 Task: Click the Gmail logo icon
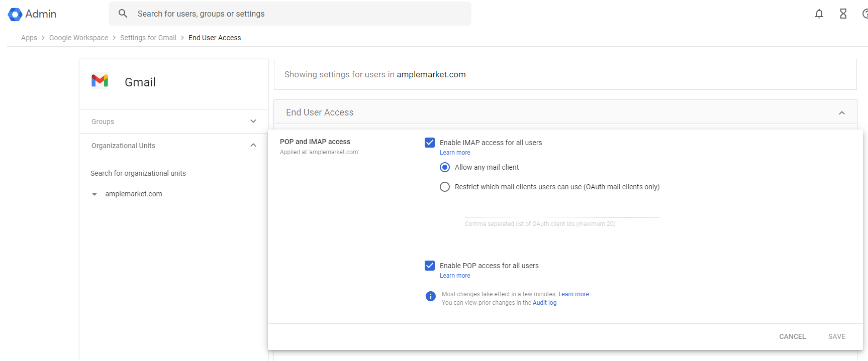pyautogui.click(x=100, y=81)
